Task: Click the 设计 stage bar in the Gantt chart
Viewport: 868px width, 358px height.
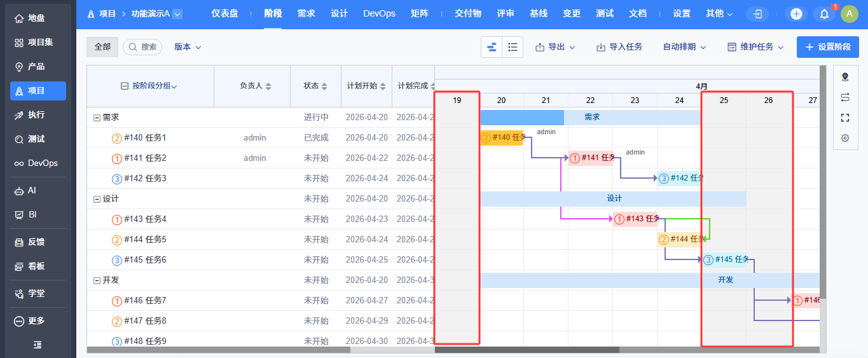Action: click(613, 199)
